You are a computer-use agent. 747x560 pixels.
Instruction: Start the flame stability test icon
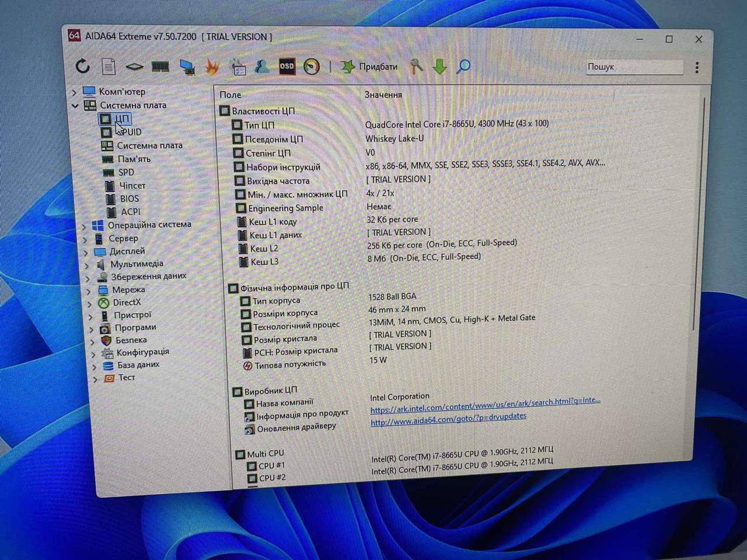tap(212, 67)
